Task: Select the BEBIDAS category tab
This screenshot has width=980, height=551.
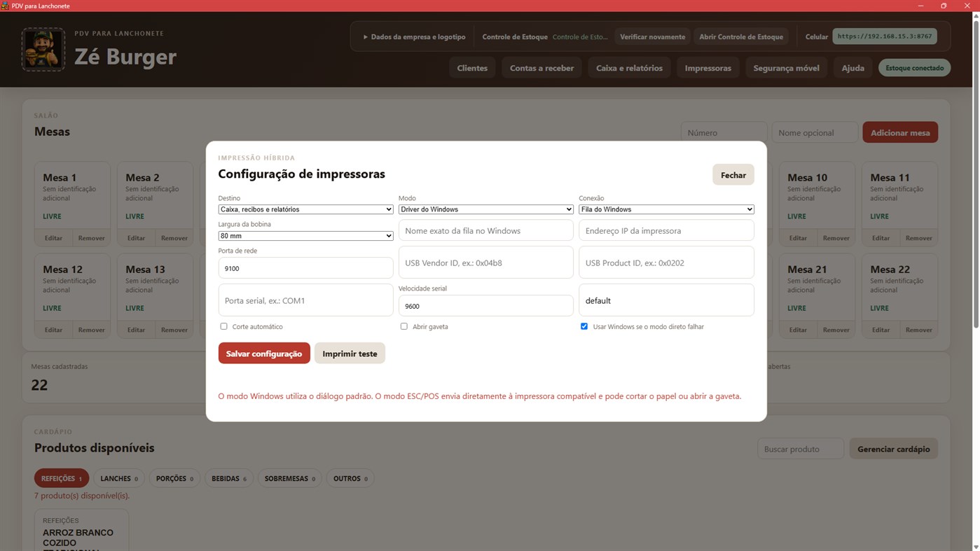Action: pos(229,478)
